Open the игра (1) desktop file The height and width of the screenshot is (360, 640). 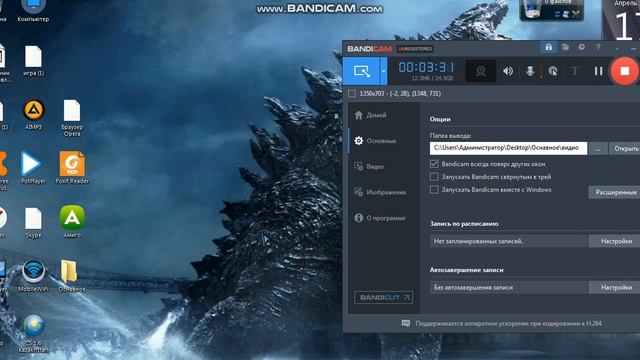pyautogui.click(x=33, y=61)
